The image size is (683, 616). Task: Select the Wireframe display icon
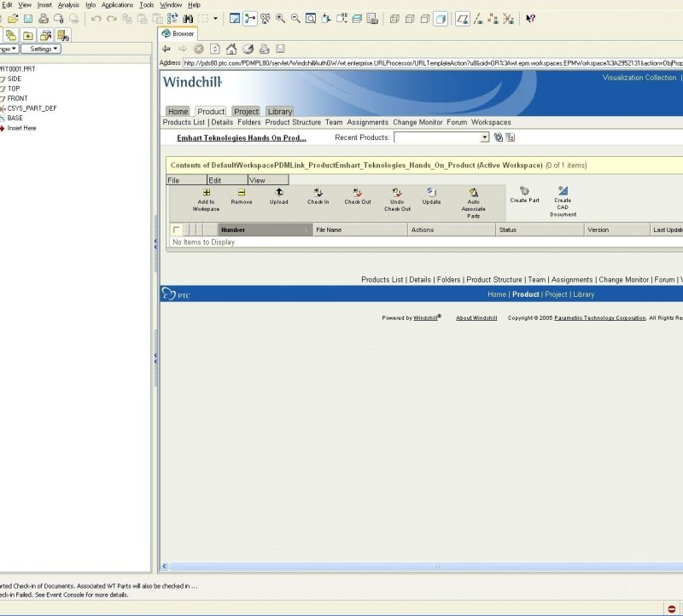point(394,19)
